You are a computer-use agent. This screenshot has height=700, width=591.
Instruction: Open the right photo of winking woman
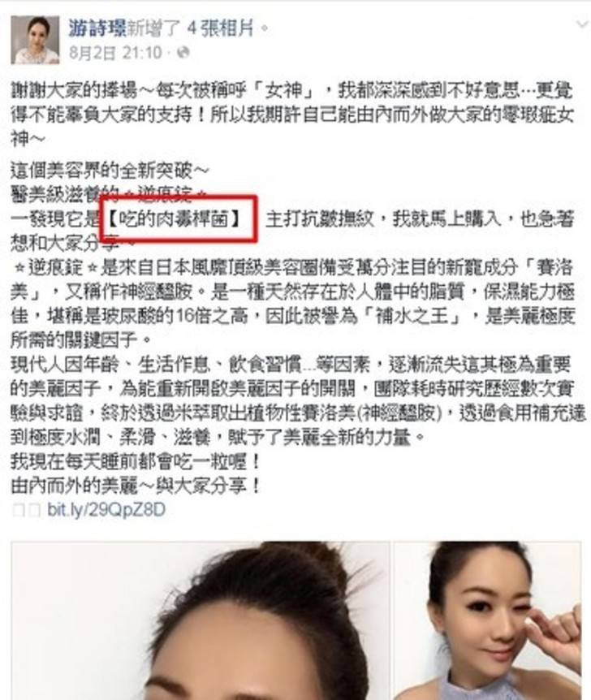487,620
